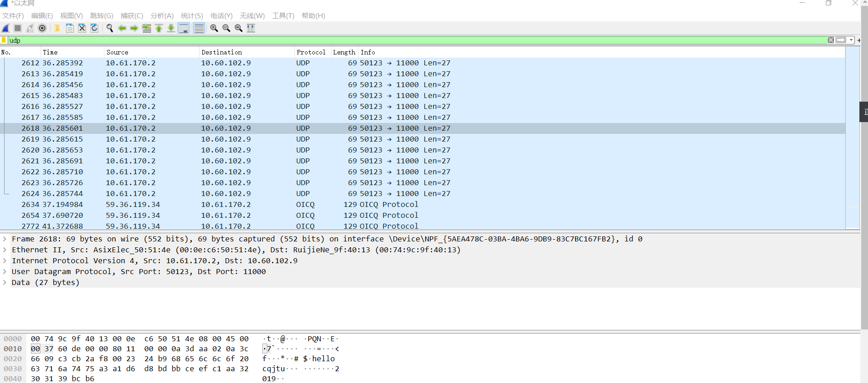This screenshot has width=868, height=383.
Task: Open the 无线(W) menu
Action: click(252, 16)
